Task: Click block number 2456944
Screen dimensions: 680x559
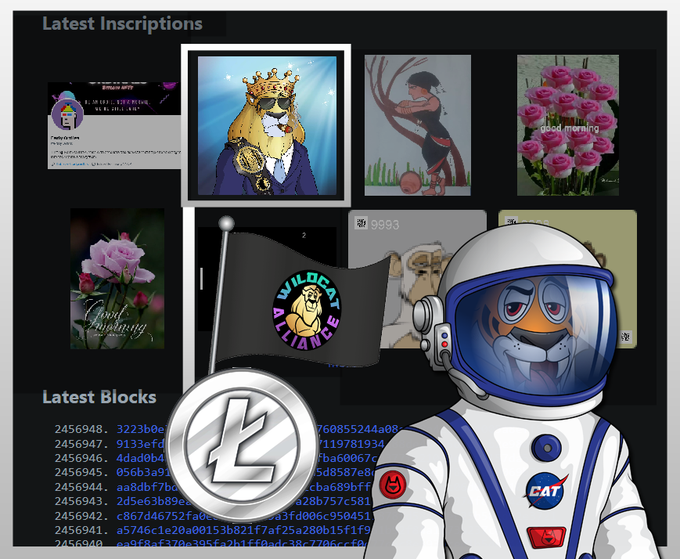Action: click(82, 487)
